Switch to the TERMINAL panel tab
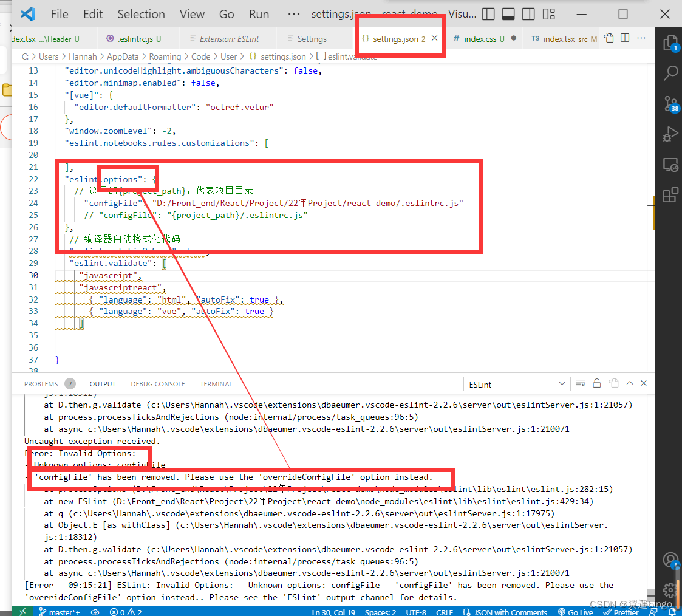 216,384
